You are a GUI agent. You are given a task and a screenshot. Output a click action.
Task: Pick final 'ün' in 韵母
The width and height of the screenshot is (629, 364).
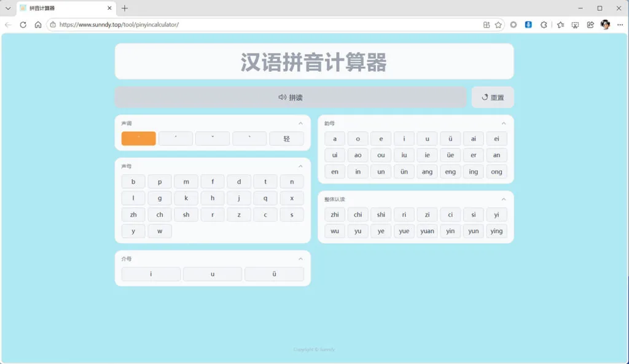click(404, 172)
